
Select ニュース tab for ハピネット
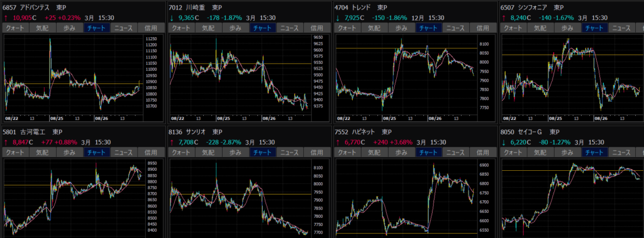click(x=455, y=152)
